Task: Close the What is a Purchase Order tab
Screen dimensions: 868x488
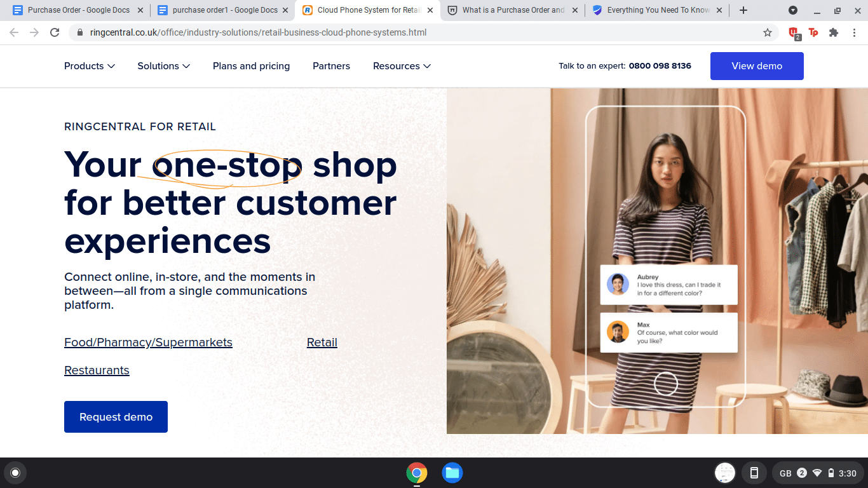Action: click(575, 10)
